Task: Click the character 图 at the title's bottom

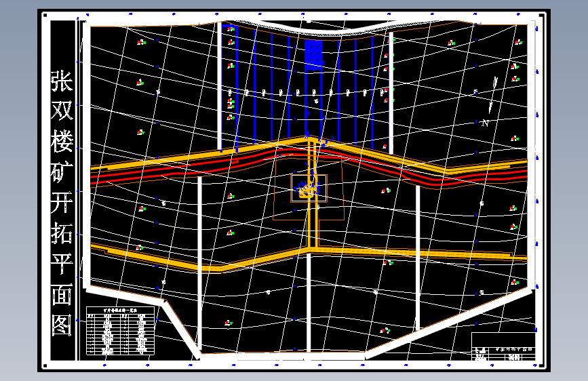Action: click(x=62, y=324)
